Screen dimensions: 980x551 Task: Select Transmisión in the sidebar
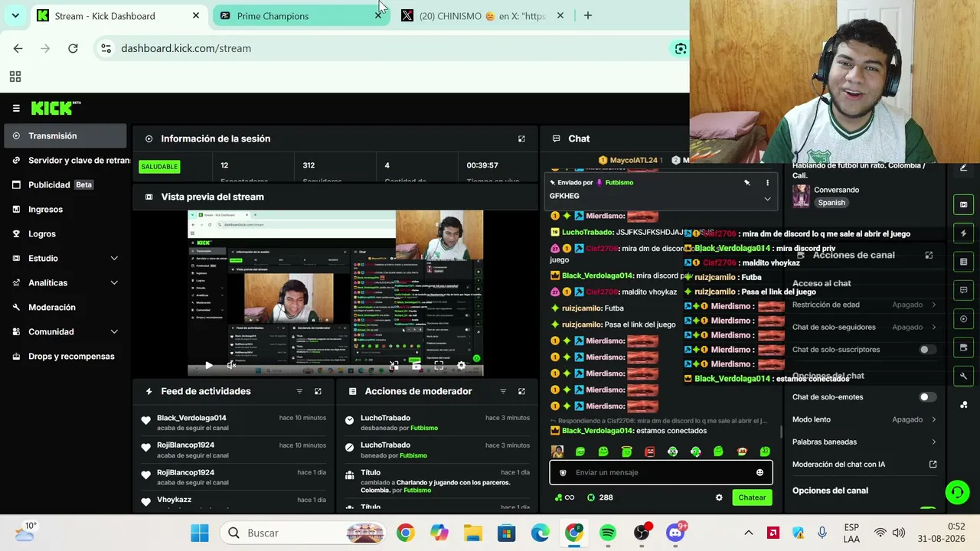[65, 135]
